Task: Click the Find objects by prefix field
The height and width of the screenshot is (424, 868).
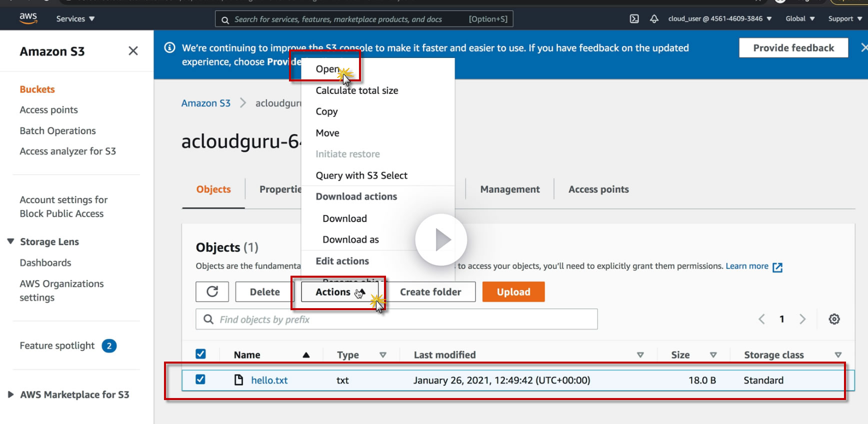Action: (x=396, y=319)
